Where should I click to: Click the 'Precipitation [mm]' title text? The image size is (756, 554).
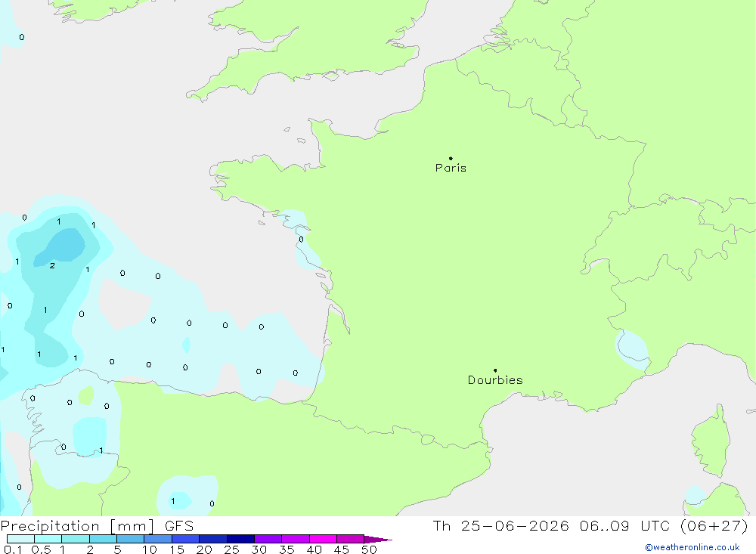tap(77, 526)
